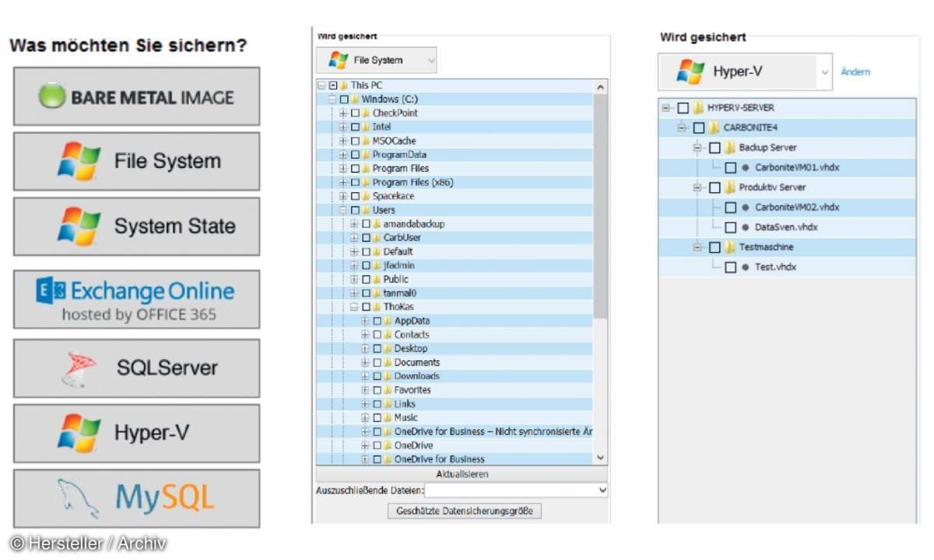Click disk bullet icon beside CarboniteVM02.vhdx
This screenshot has height=560, width=934.
745,208
